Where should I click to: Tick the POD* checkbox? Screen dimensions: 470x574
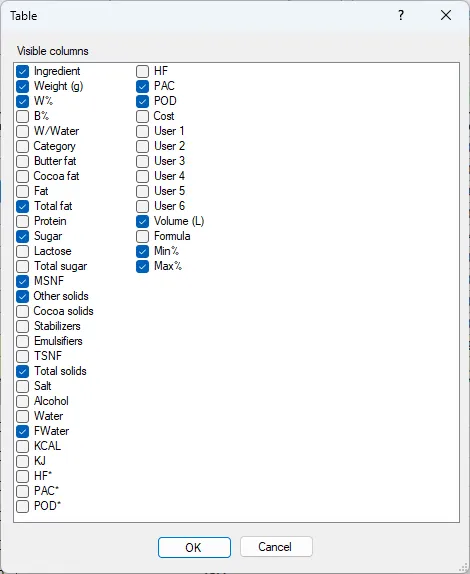click(22, 506)
